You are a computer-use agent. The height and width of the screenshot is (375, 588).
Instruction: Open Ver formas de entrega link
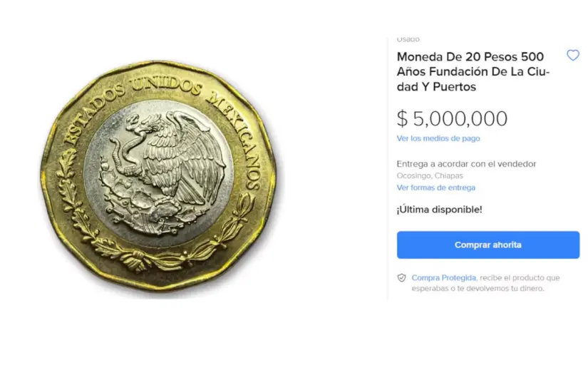(435, 187)
